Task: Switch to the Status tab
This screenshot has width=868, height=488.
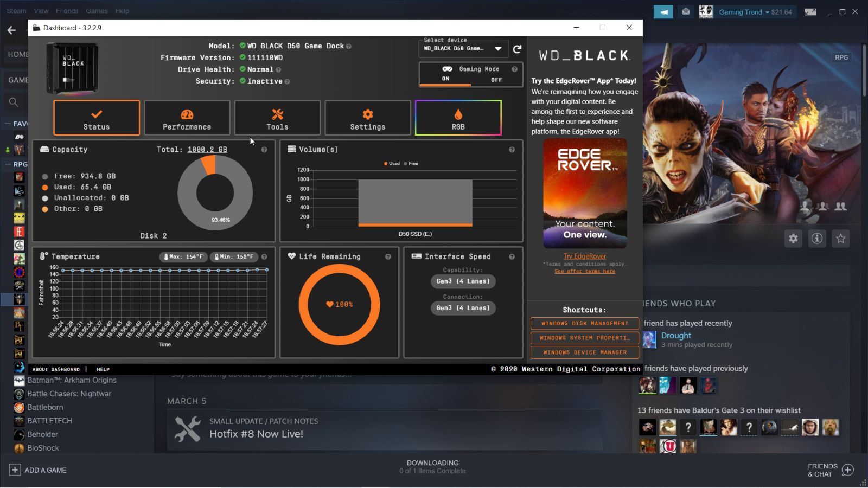Action: pos(97,118)
